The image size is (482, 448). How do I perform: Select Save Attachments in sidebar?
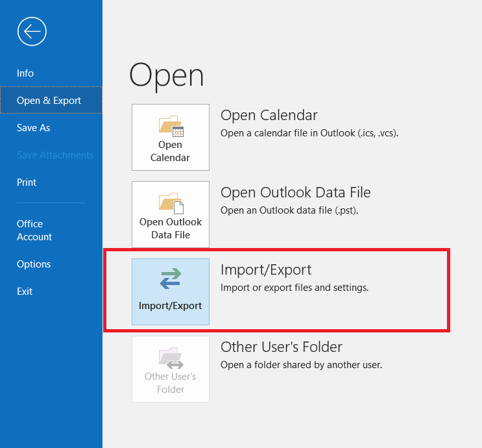pyautogui.click(x=55, y=155)
